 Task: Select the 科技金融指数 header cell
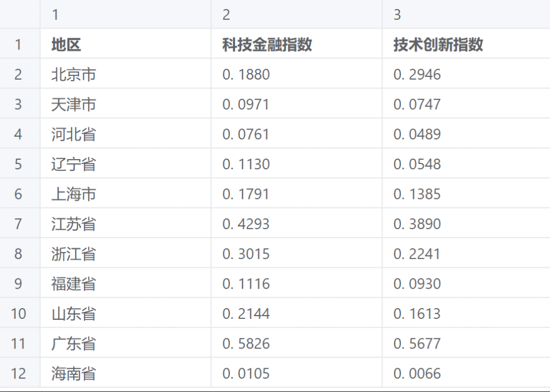point(267,45)
